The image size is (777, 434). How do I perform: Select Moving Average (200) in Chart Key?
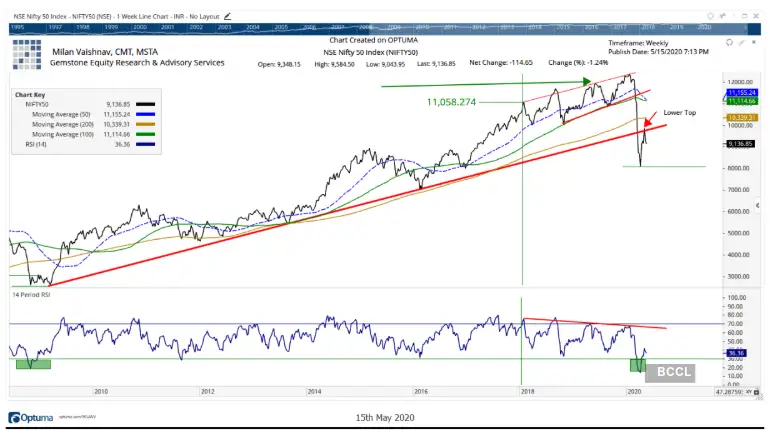tap(60, 125)
